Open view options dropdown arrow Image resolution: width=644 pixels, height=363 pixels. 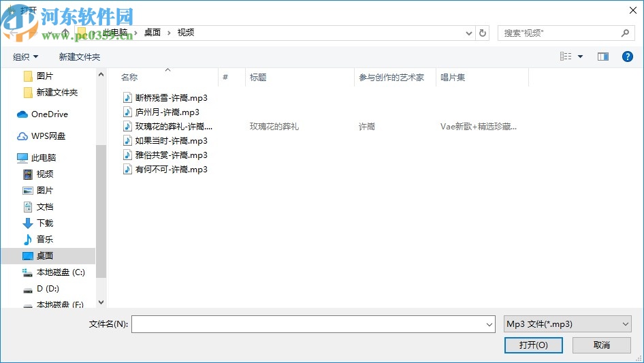click(580, 57)
